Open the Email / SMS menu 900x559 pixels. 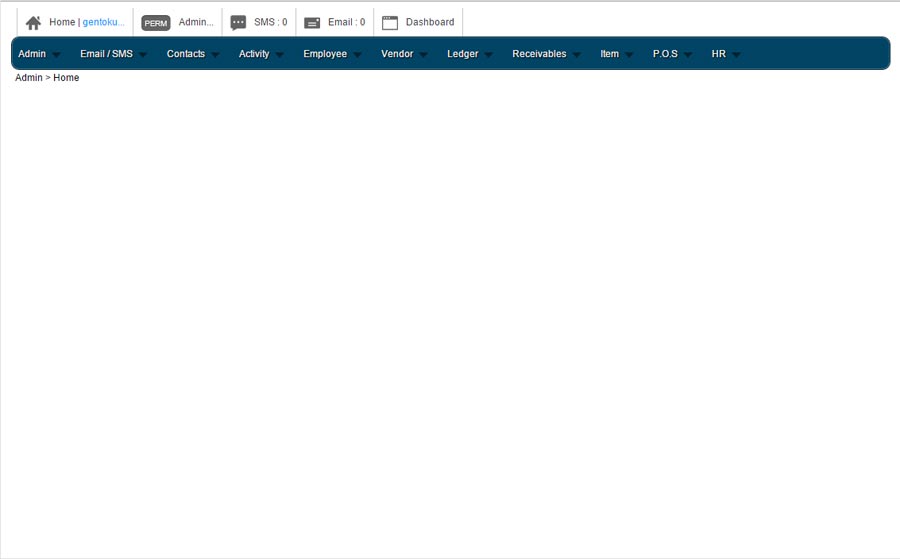click(x=106, y=53)
